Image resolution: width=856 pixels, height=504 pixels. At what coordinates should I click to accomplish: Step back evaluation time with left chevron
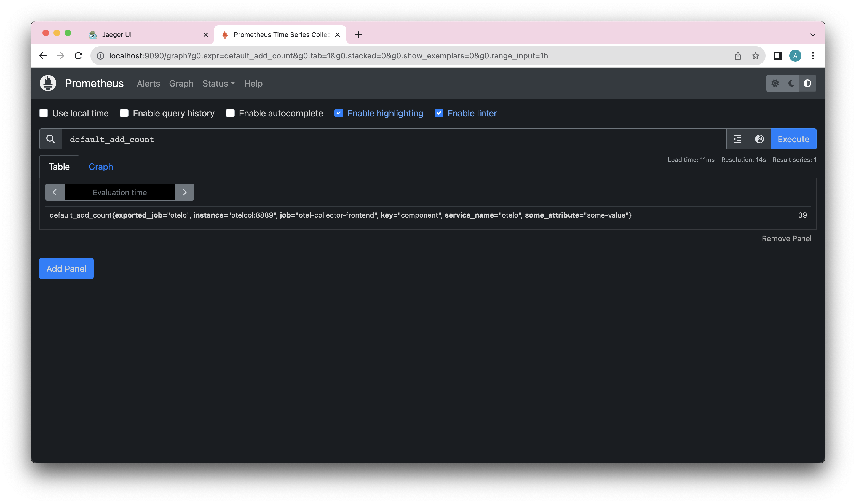[55, 192]
